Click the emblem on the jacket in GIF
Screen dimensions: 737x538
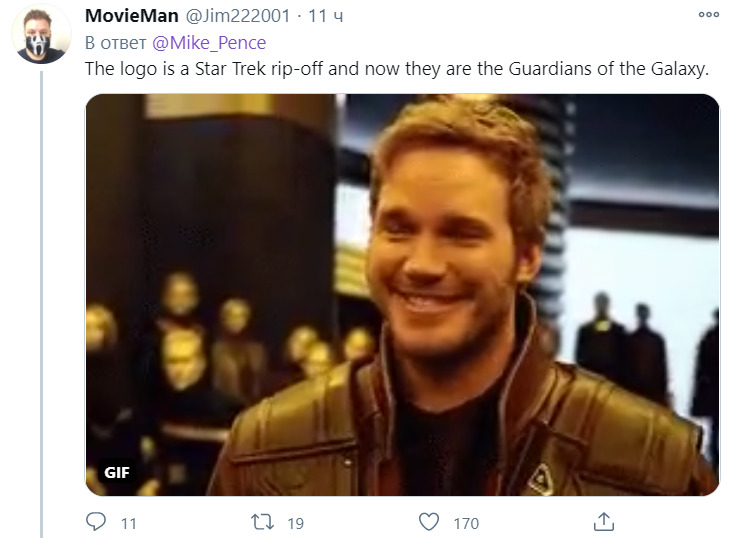pyautogui.click(x=541, y=479)
